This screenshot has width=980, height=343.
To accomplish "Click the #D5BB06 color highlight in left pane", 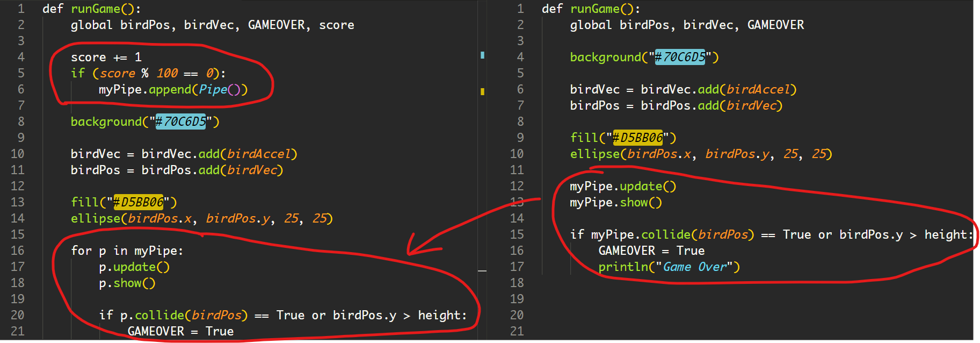I will click(138, 202).
